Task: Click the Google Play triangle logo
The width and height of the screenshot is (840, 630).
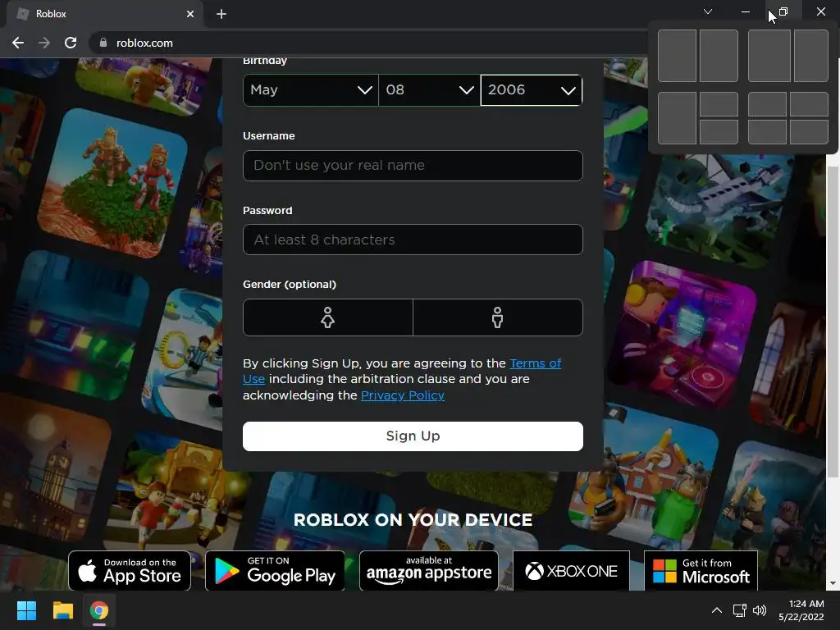Action: (x=226, y=572)
